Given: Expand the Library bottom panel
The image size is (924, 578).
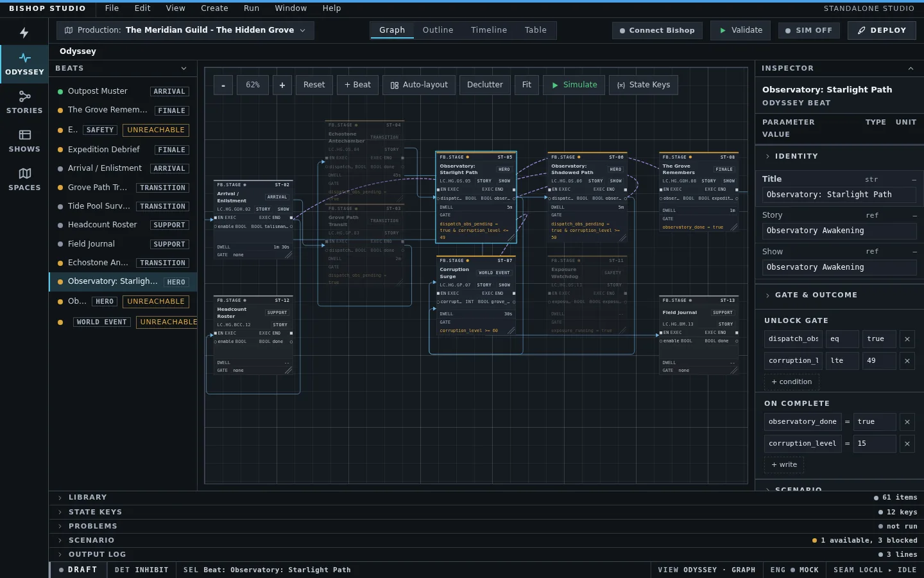Looking at the screenshot, I should tap(486, 498).
